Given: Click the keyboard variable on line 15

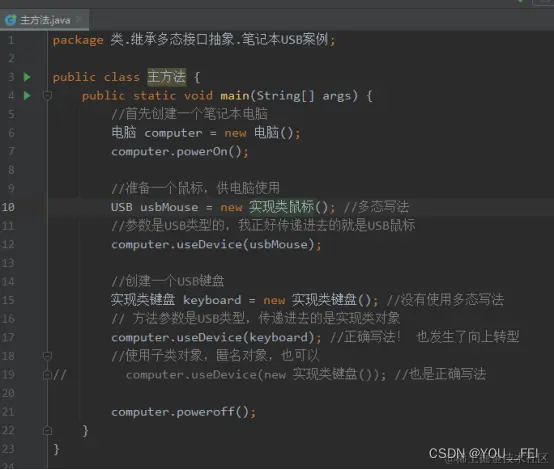Looking at the screenshot, I should pos(212,300).
